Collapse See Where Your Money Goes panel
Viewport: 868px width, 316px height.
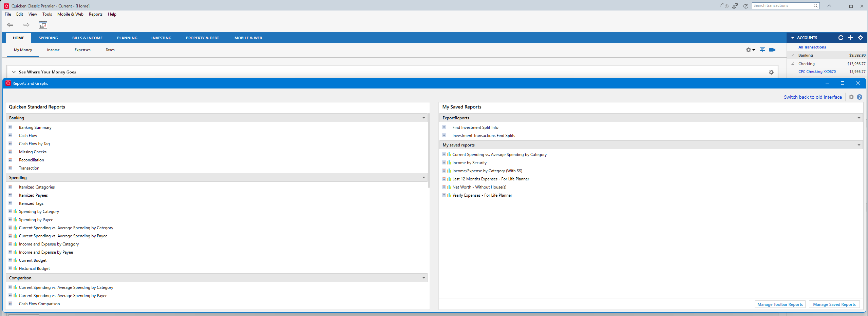point(14,72)
